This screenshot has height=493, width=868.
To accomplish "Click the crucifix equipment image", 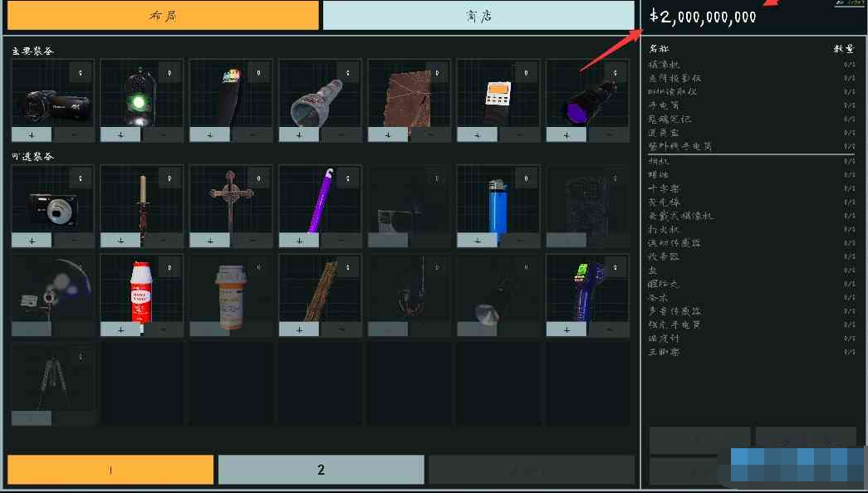I will point(230,201).
